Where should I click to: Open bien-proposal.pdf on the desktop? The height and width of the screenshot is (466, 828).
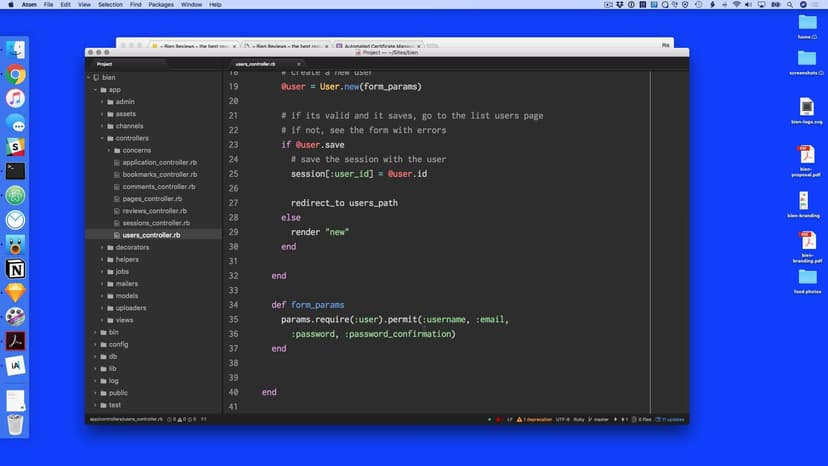pyautogui.click(x=806, y=160)
